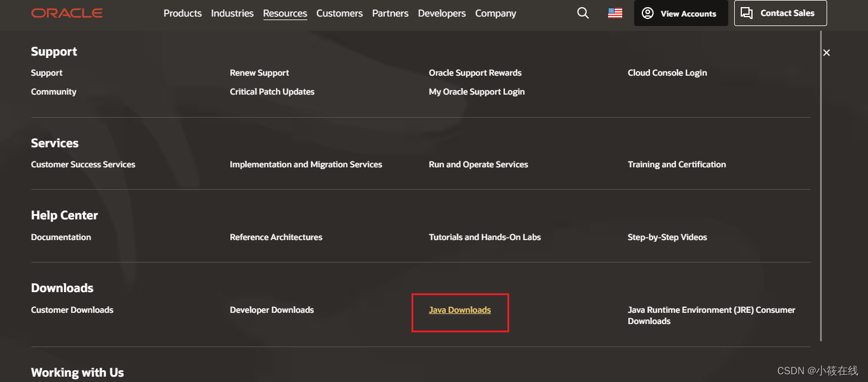Open Developer Downloads
Screen dimensions: 868x382
click(x=272, y=309)
